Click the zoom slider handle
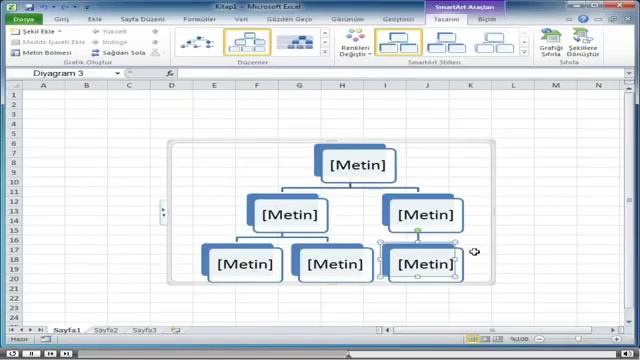The image size is (640, 360). (x=578, y=339)
